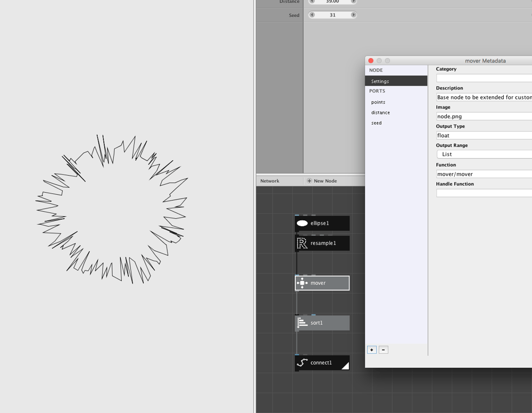The width and height of the screenshot is (532, 413).
Task: Close the mover Metadata window
Action: pyautogui.click(x=371, y=61)
